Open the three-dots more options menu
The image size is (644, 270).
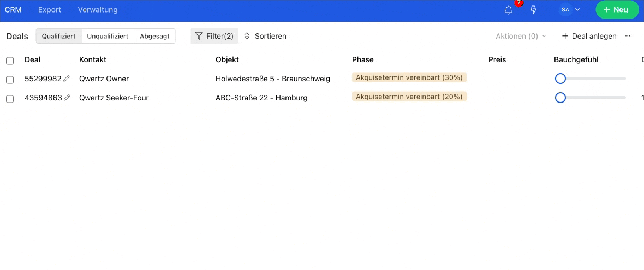pyautogui.click(x=628, y=36)
